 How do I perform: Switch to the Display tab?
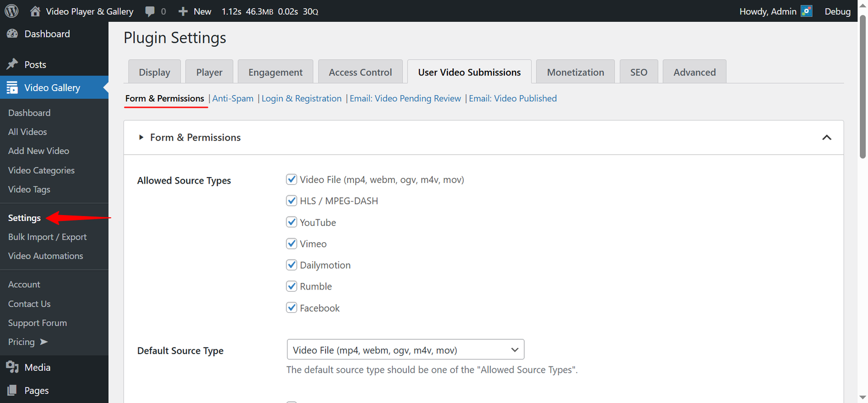click(x=155, y=72)
